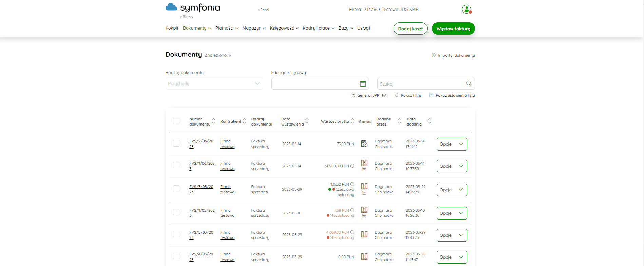Click the magnifier search icon
This screenshot has height=266, width=644.
coord(469,83)
